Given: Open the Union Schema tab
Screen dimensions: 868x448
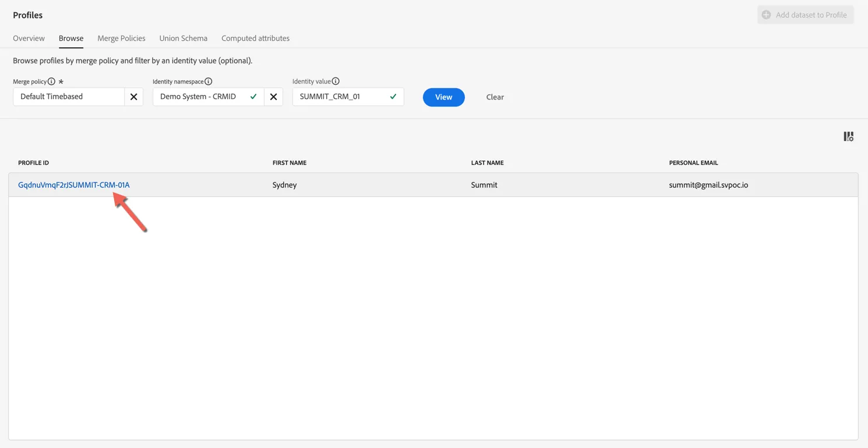Looking at the screenshot, I should point(184,38).
